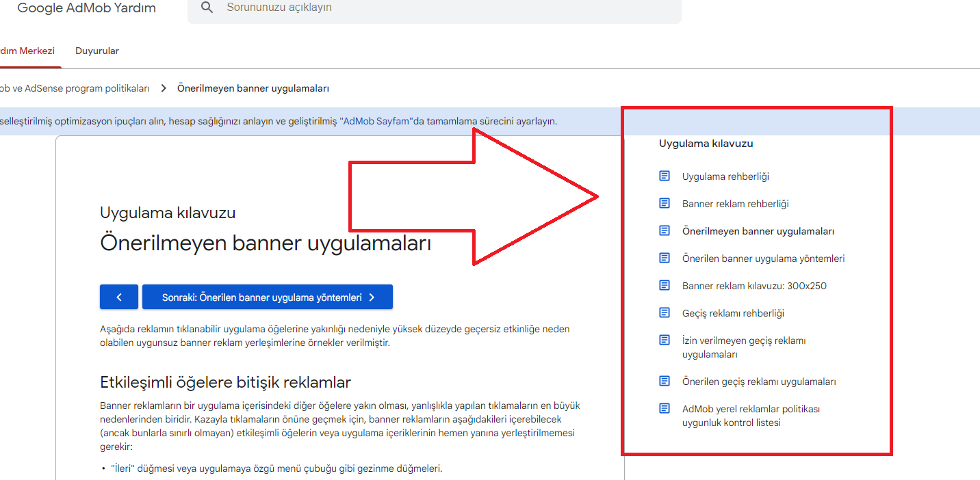Click Google AdMob Yardım header title
Viewport: 980px width, 480px height.
pyautogui.click(x=86, y=8)
